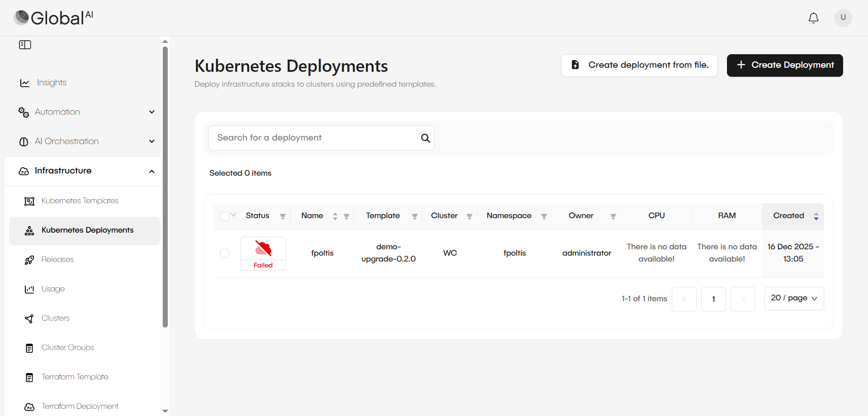Screen dimensions: 868x416
Task: Open Kubernetes Templates in sidebar
Action: tap(80, 201)
